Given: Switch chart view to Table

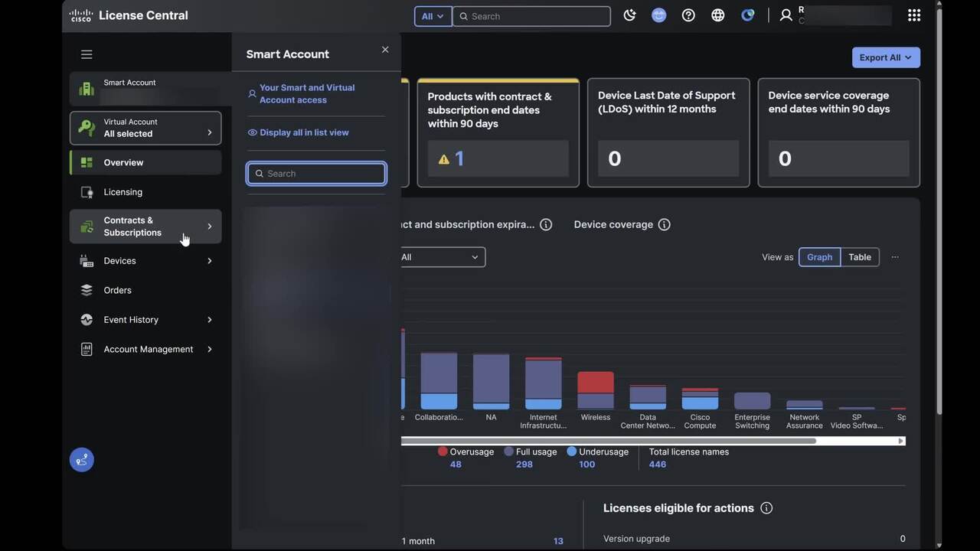Looking at the screenshot, I should point(859,257).
